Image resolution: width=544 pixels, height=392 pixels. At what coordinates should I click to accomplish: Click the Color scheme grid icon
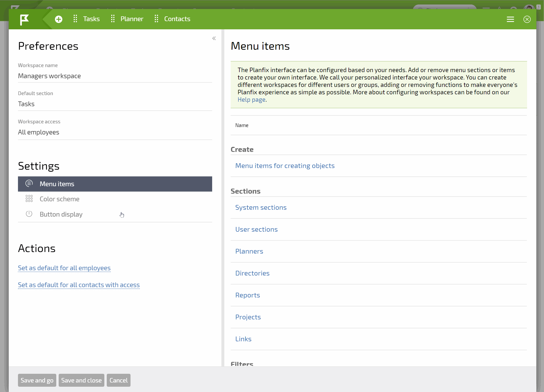click(29, 199)
